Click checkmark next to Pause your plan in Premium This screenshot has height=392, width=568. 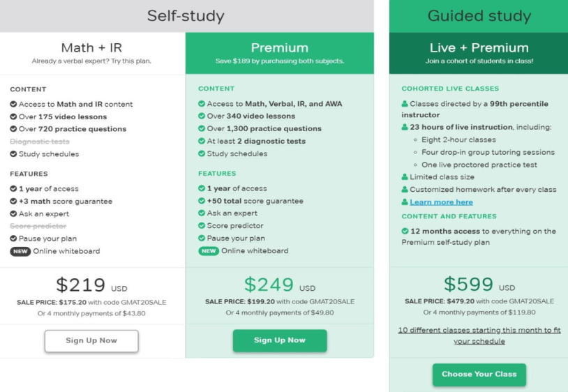(202, 238)
